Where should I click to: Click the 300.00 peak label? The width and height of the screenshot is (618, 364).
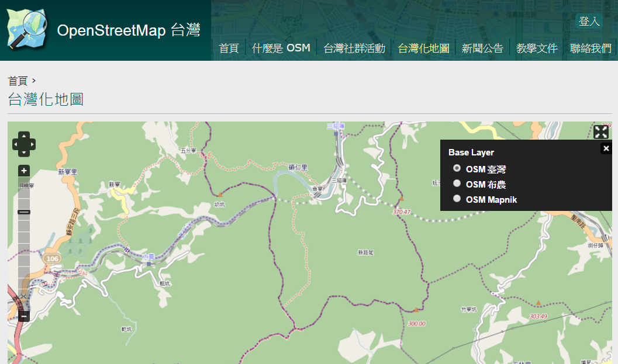tap(417, 324)
